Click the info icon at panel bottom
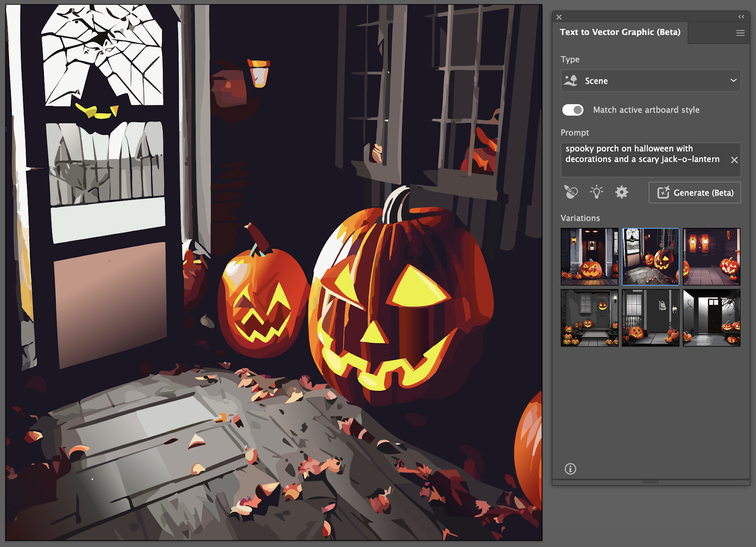The height and width of the screenshot is (547, 756). [570, 469]
